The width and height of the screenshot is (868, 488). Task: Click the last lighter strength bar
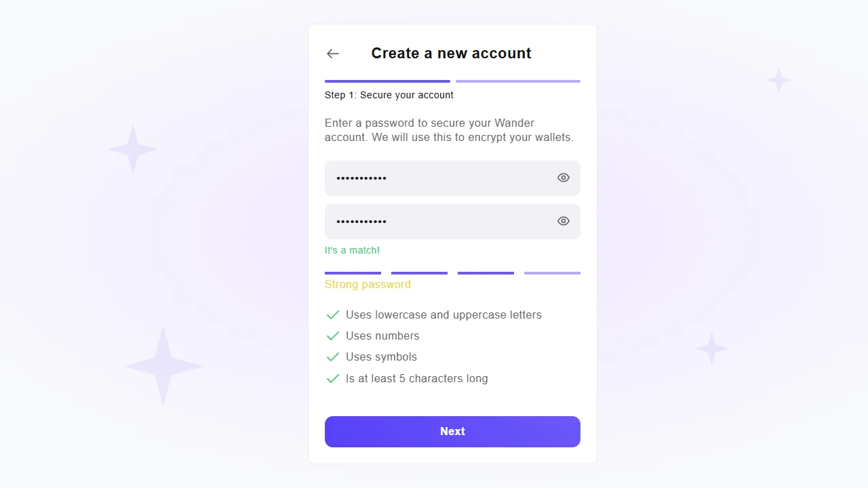tap(552, 273)
